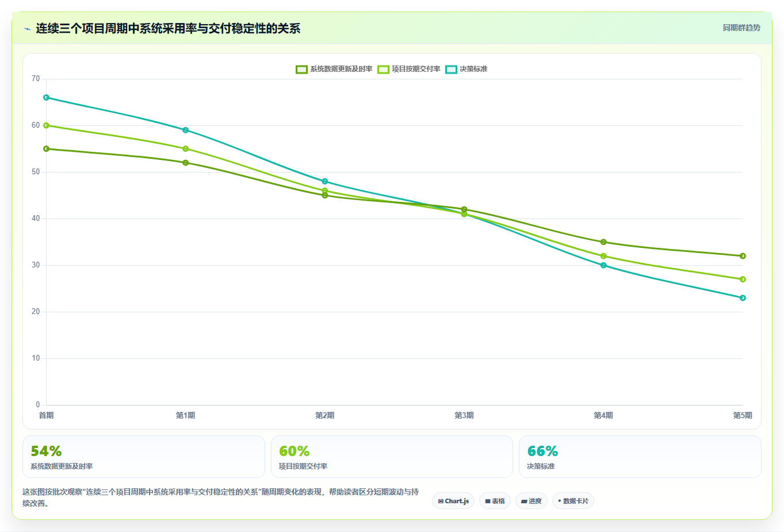
Task: Click the 第2期 x-axis label
Action: point(325,415)
